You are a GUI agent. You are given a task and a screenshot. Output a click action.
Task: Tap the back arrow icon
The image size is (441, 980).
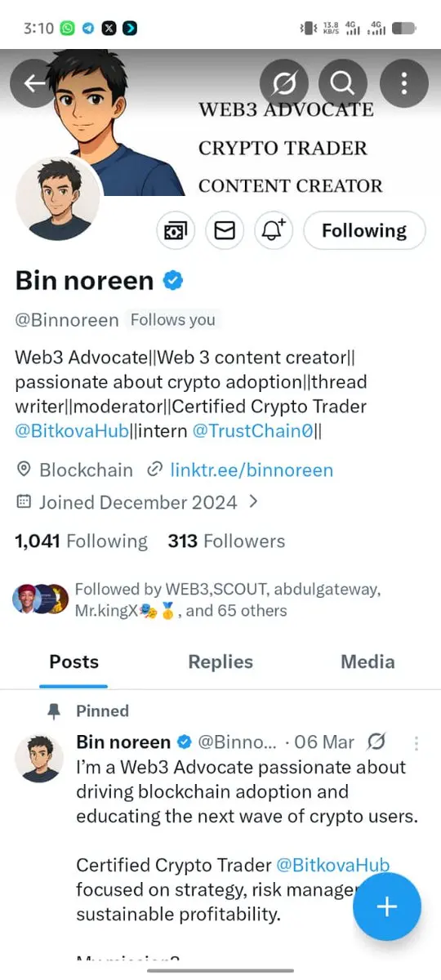(33, 82)
